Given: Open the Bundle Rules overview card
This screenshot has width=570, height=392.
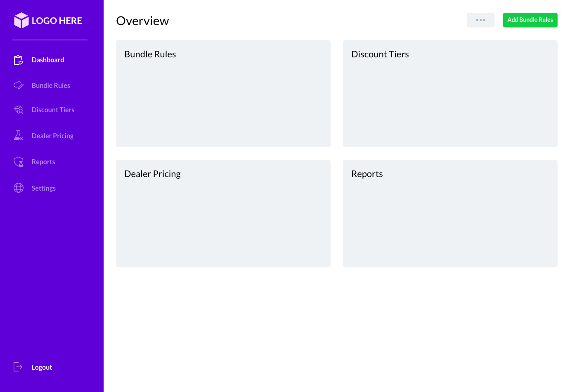Looking at the screenshot, I should pos(223,94).
